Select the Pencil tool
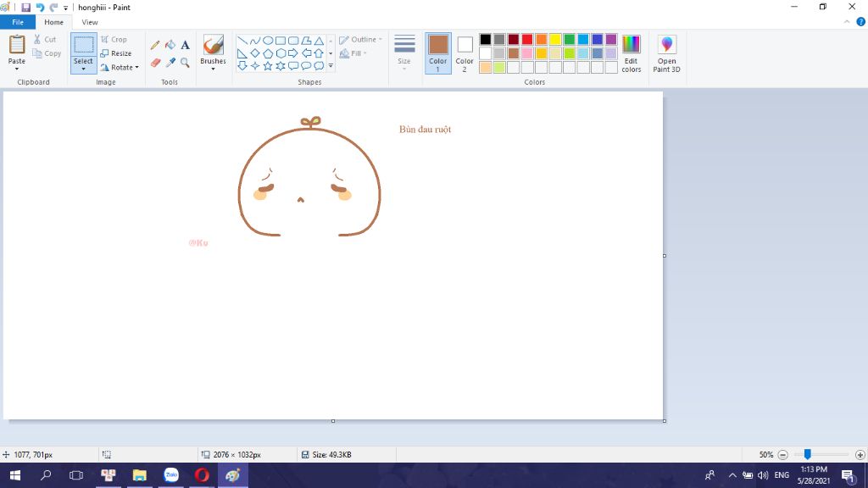 coord(155,46)
